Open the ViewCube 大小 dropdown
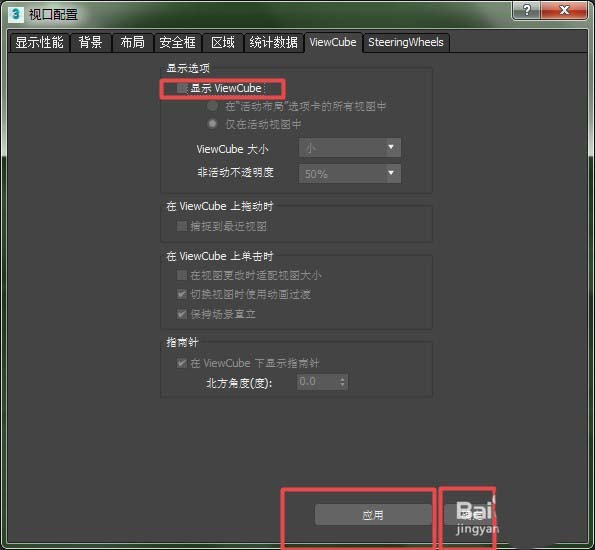This screenshot has height=550, width=595. tap(350, 148)
